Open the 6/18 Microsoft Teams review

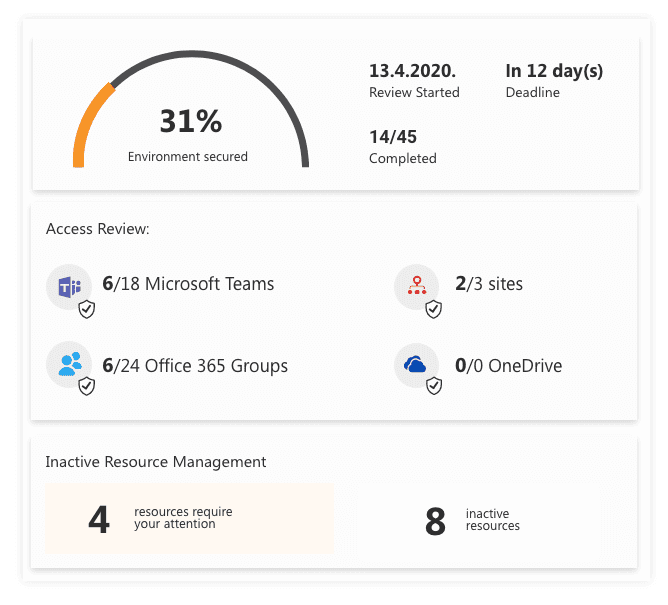click(x=188, y=284)
